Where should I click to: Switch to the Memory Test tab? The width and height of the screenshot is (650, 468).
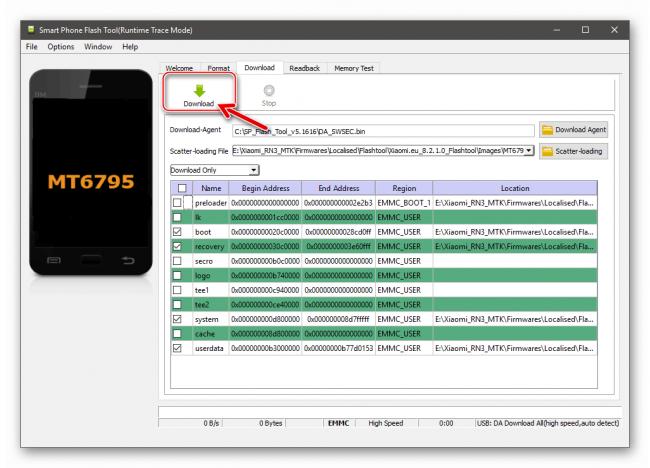click(x=354, y=68)
